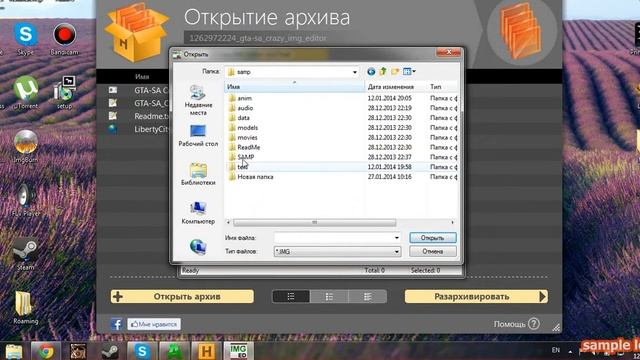
Task: Open the network place icon
Action: point(198,247)
